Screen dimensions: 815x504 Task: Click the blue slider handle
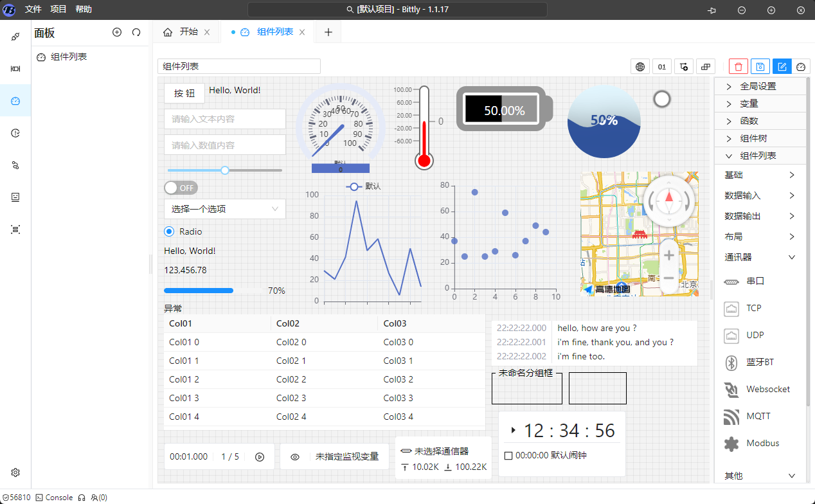tap(225, 170)
